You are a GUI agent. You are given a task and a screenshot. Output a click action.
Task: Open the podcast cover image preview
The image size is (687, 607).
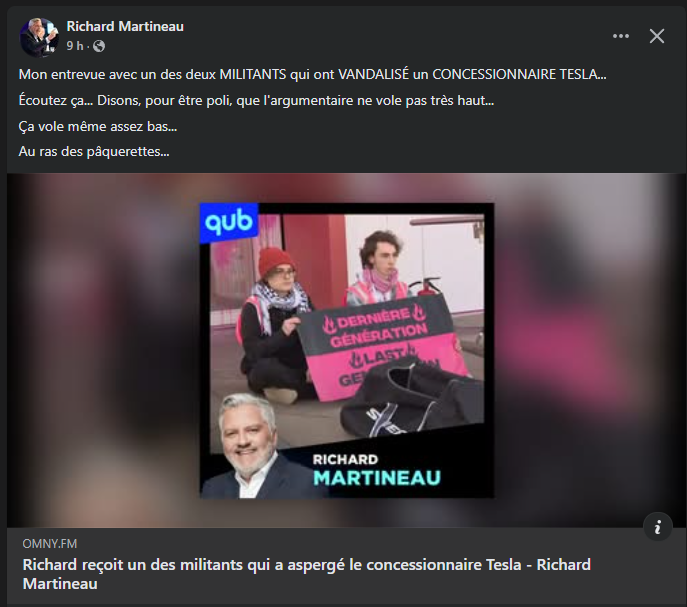point(347,350)
